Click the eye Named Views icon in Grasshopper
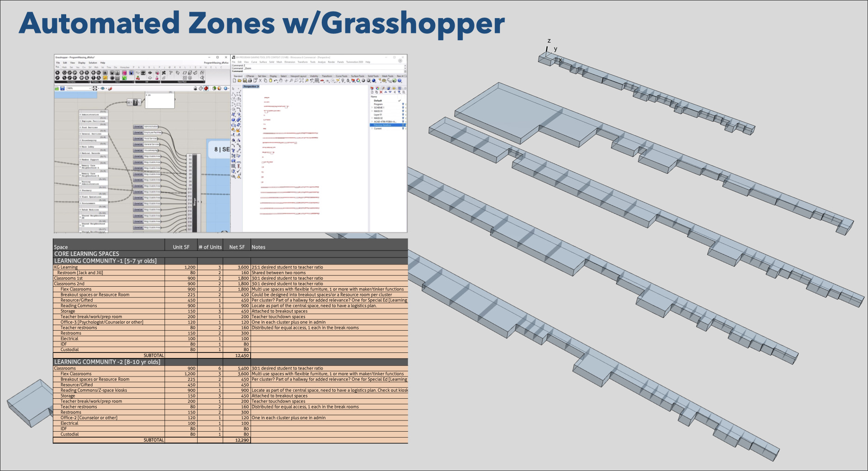The width and height of the screenshot is (868, 471). [x=102, y=88]
